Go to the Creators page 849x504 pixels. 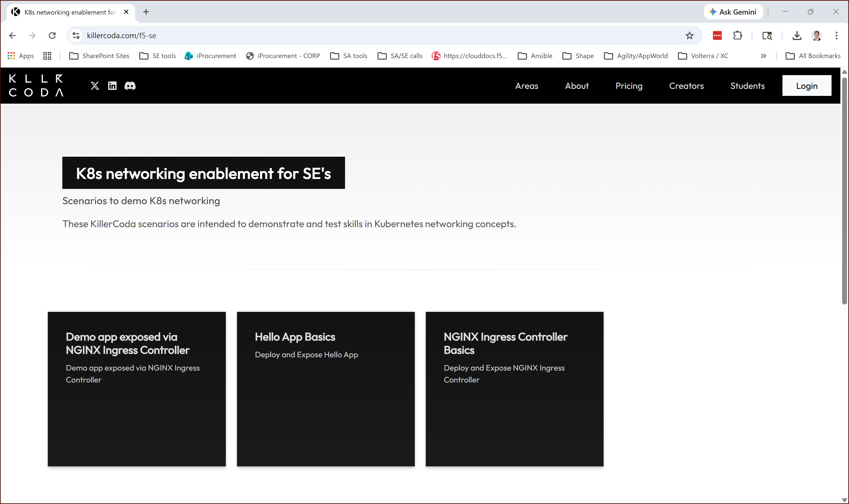(x=686, y=86)
